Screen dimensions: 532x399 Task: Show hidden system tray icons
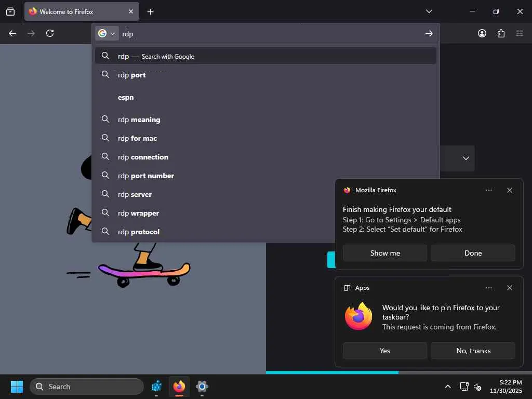[x=447, y=387]
